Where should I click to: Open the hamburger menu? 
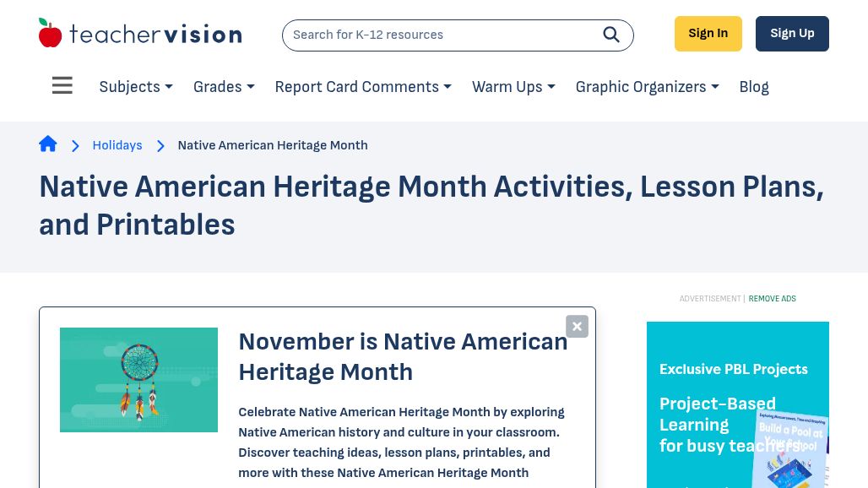tap(62, 86)
